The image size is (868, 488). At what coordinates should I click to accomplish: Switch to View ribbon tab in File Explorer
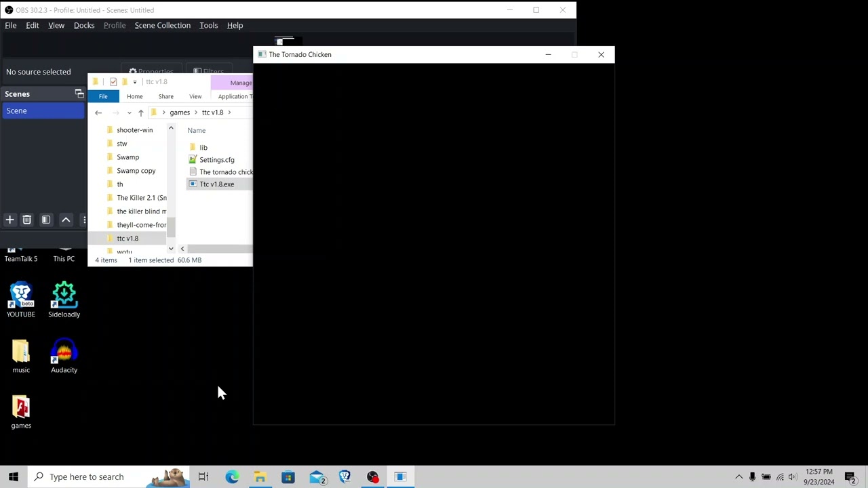195,96
